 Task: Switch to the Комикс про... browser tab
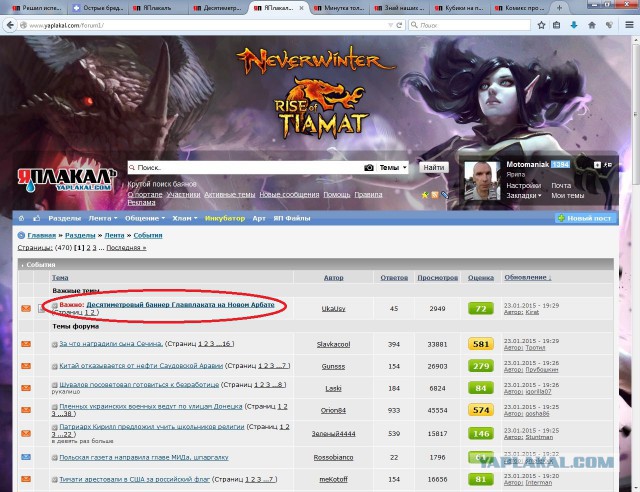tap(520, 8)
